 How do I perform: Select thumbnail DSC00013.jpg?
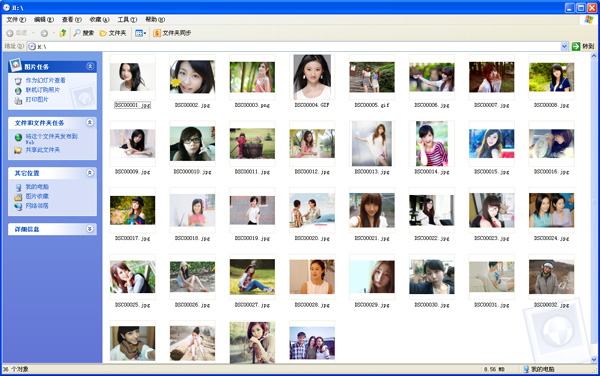coord(372,143)
